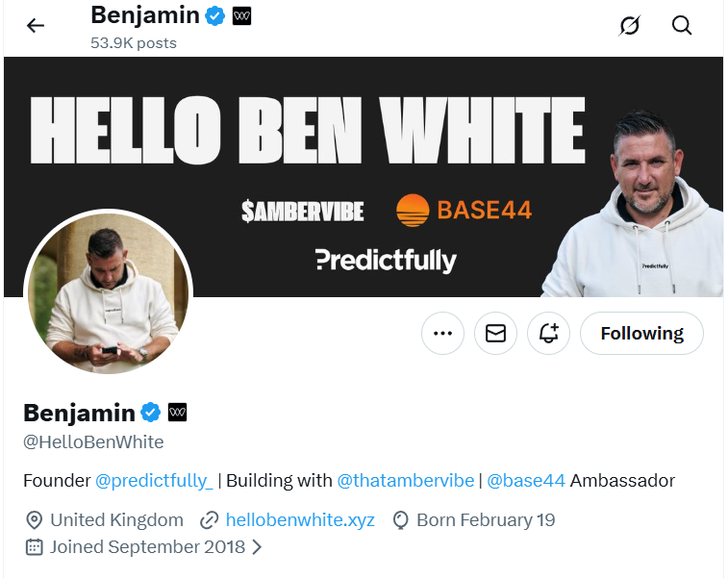Click the calendar icon beside the joined date
The image size is (728, 579).
[x=34, y=547]
